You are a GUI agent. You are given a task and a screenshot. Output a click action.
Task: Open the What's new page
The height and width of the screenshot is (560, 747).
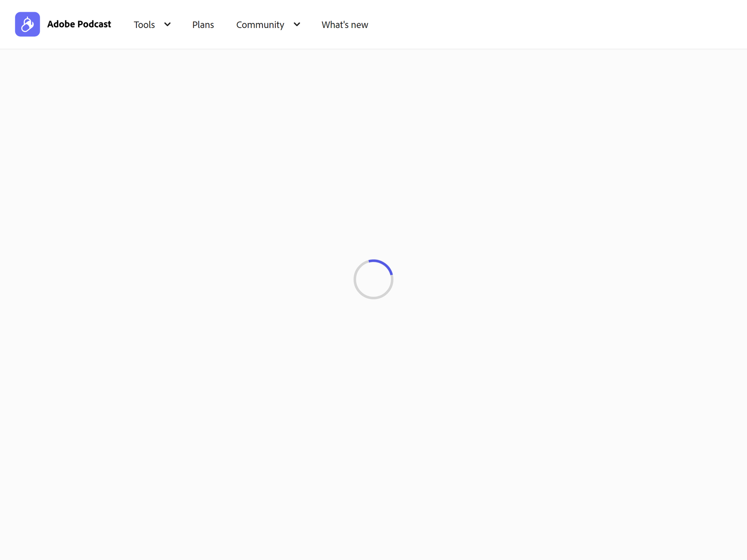click(x=345, y=25)
